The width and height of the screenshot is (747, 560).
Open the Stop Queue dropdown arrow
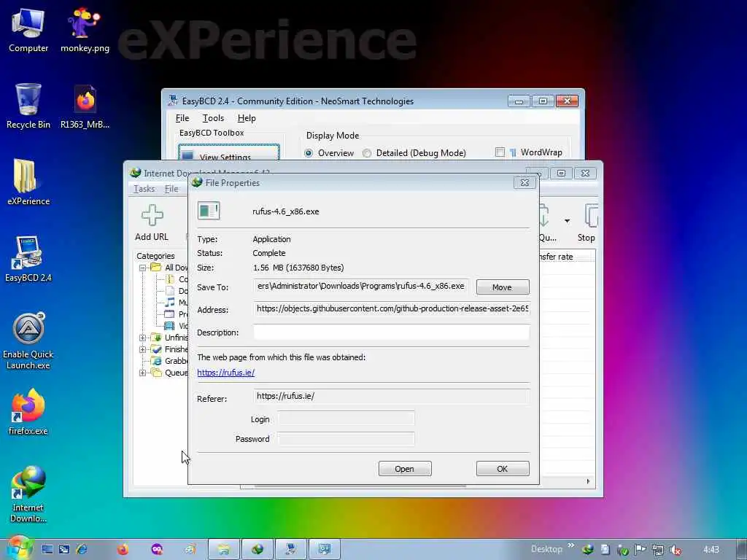click(x=567, y=221)
